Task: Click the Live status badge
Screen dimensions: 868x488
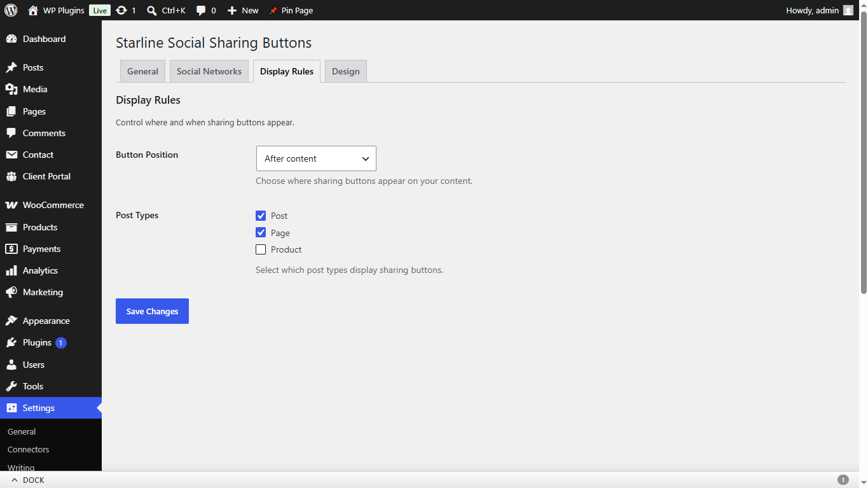Action: [99, 10]
